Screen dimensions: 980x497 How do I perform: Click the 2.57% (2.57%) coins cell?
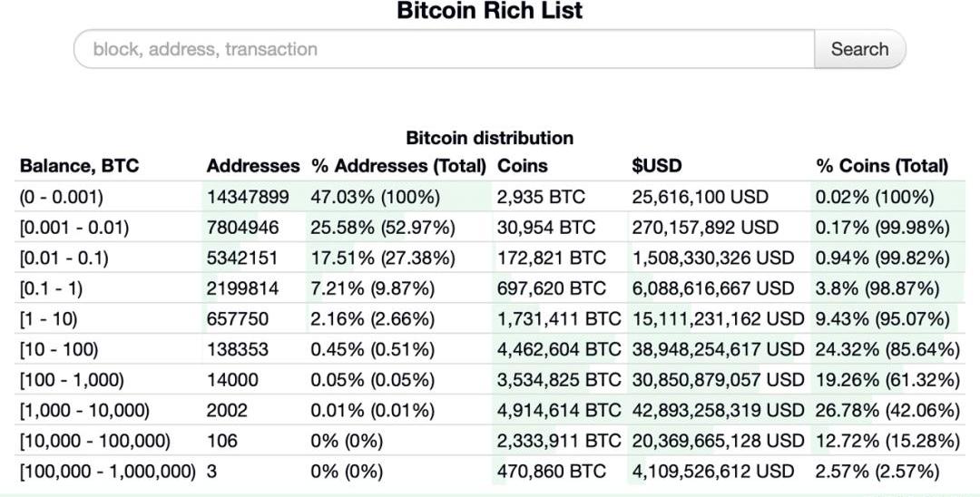click(x=877, y=472)
